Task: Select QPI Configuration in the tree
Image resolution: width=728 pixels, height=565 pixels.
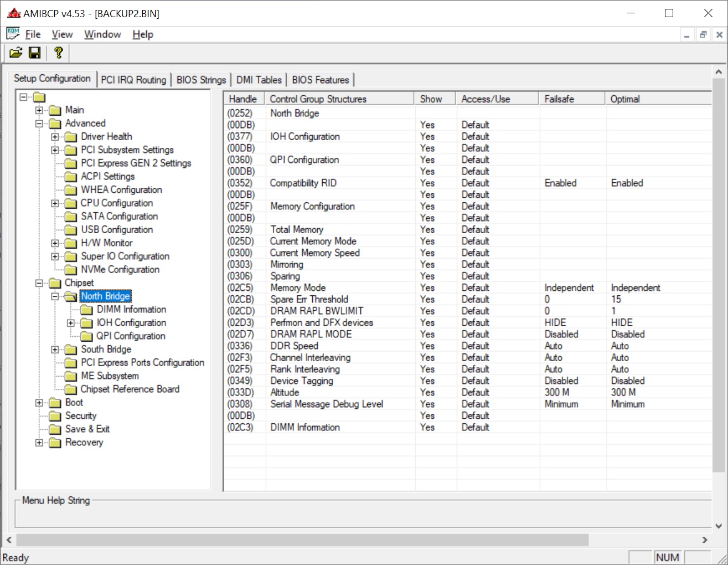Action: tap(131, 336)
